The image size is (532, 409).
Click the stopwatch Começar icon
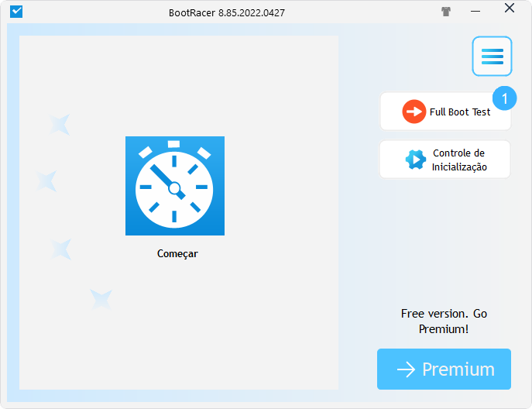[x=175, y=186]
